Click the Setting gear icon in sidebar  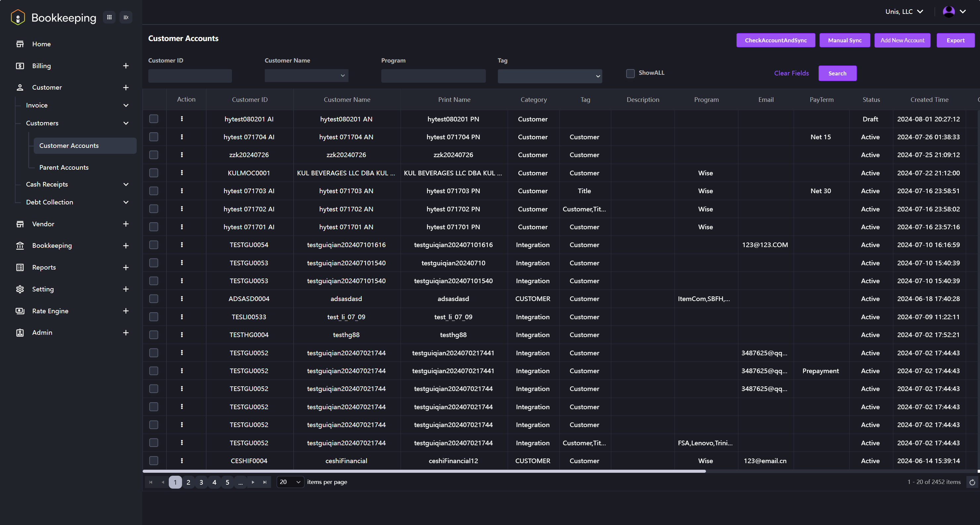point(20,289)
